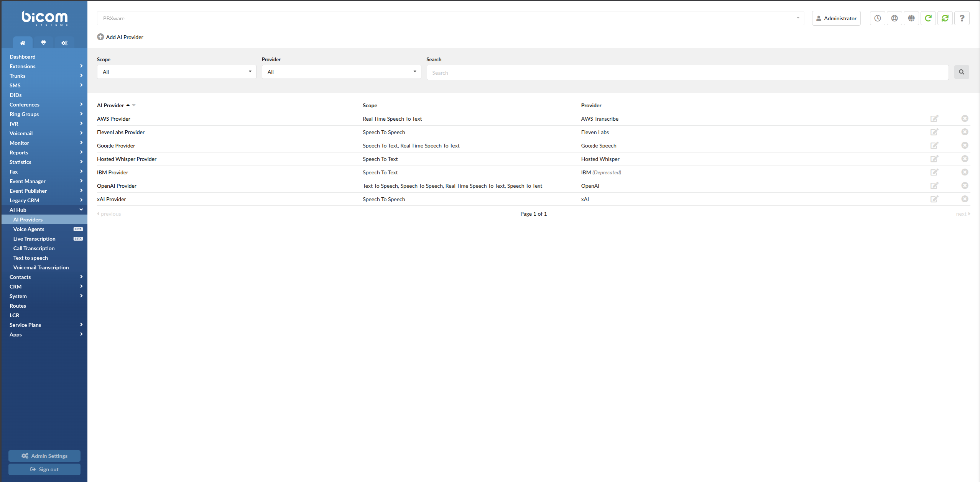Open Live Transcription under AI Hub
Screen dimensions: 980x482
44,239
